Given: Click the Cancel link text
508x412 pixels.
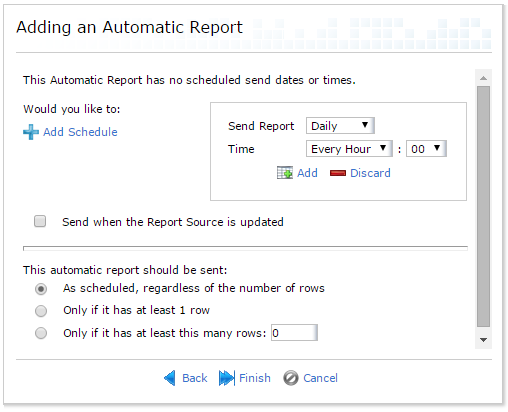Looking at the screenshot, I should pos(320,378).
